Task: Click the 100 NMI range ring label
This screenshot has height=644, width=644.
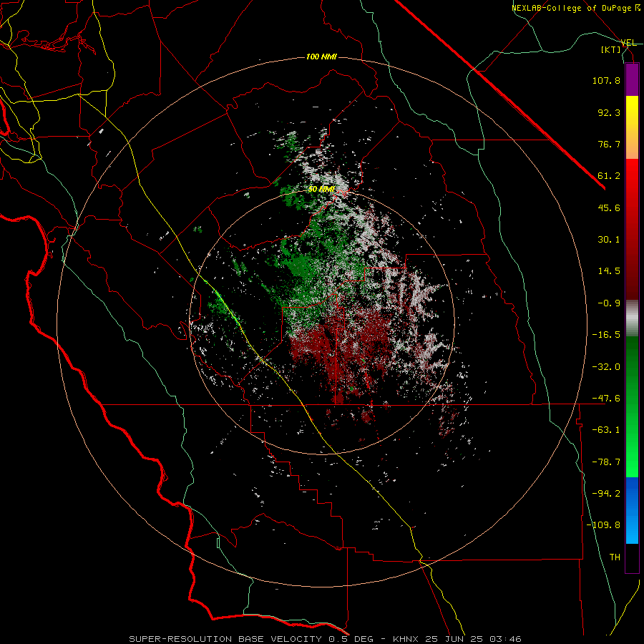Action: 321,57
